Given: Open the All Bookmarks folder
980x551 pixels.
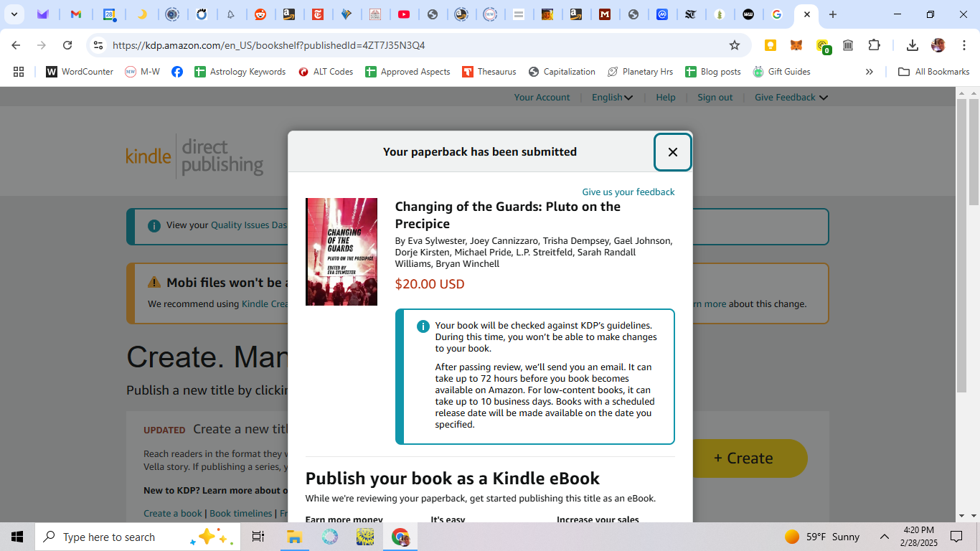Looking at the screenshot, I should 934,72.
